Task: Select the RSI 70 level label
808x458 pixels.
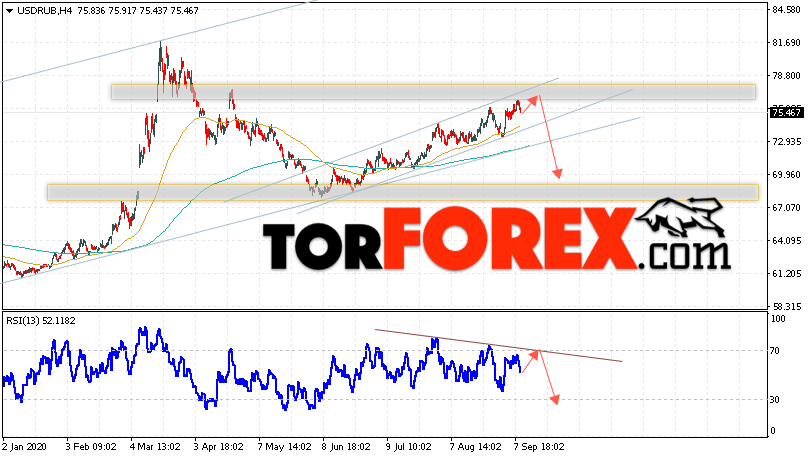Action: tap(775, 351)
